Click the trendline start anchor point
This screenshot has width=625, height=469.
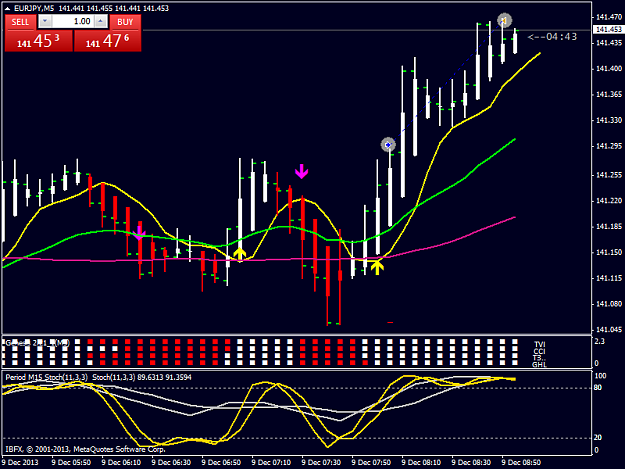tap(388, 145)
